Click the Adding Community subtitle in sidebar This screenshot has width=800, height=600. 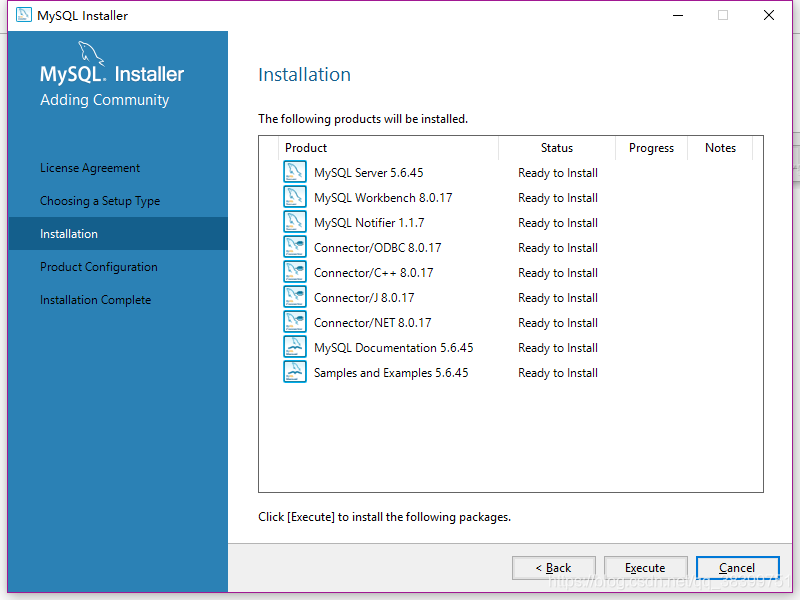click(105, 99)
